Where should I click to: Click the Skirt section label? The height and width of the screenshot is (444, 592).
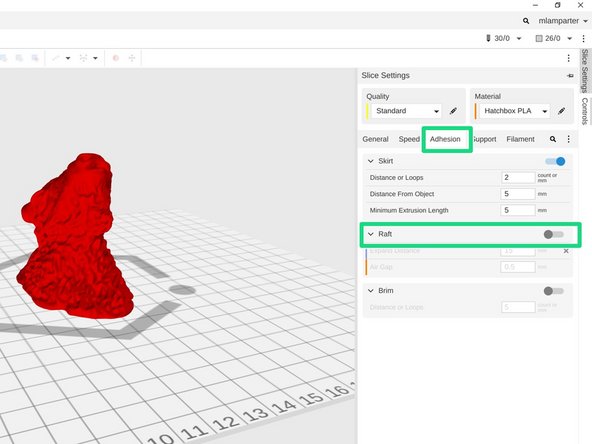click(385, 161)
